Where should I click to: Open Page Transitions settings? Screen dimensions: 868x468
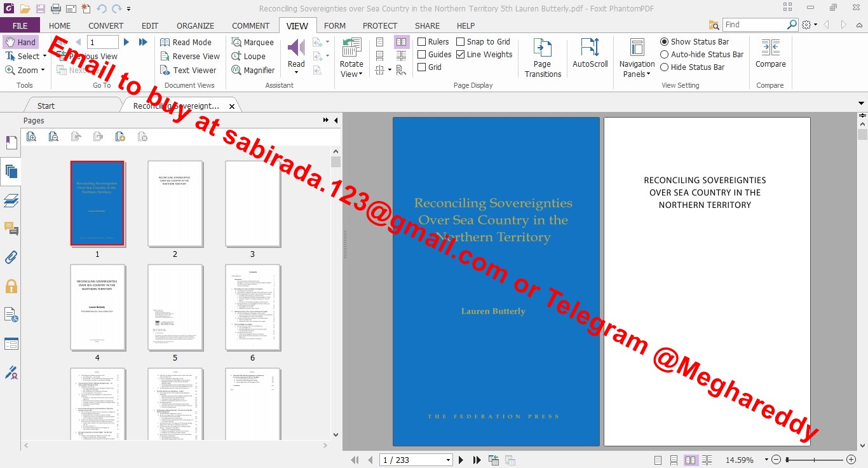[543, 58]
